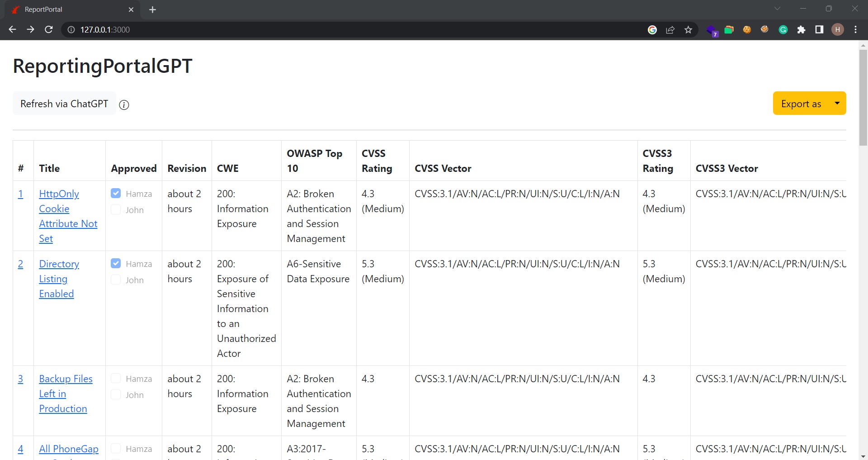Check John approval for HttpOnly Cookie row
868x460 pixels.
tap(116, 209)
